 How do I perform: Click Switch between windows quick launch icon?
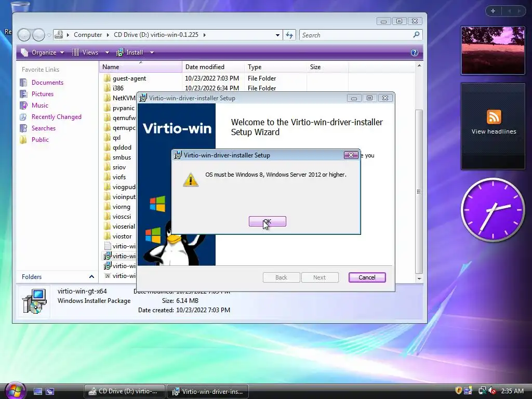point(50,392)
